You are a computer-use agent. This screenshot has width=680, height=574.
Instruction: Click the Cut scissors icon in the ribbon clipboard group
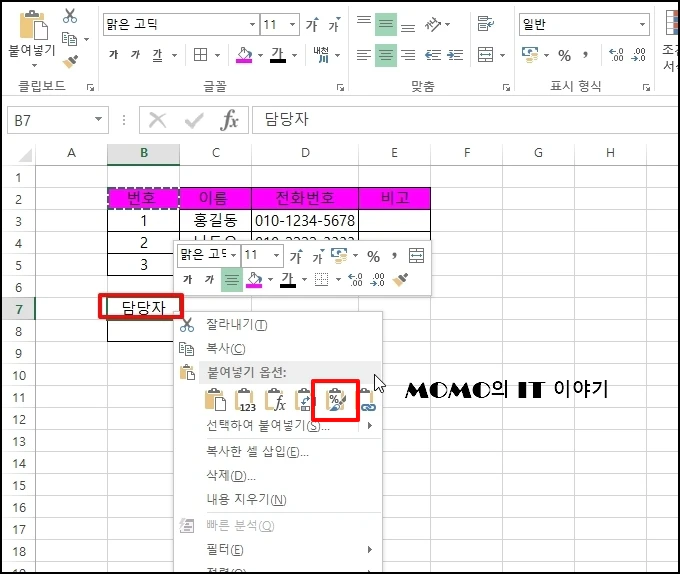(69, 16)
